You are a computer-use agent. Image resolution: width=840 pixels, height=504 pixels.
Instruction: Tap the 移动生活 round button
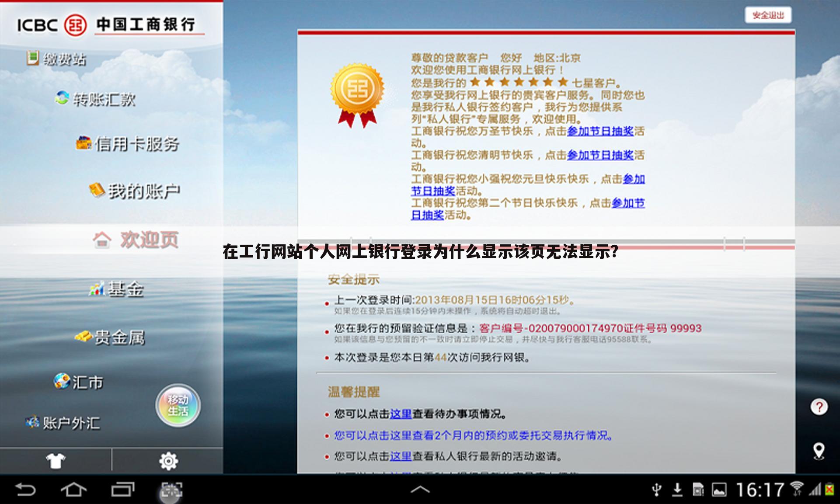click(178, 405)
